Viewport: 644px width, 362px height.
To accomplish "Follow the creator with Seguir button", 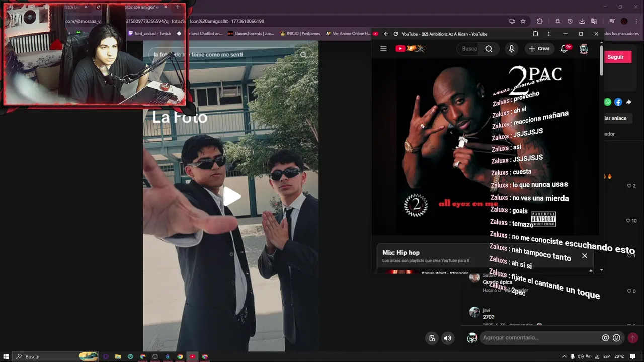I will (615, 57).
